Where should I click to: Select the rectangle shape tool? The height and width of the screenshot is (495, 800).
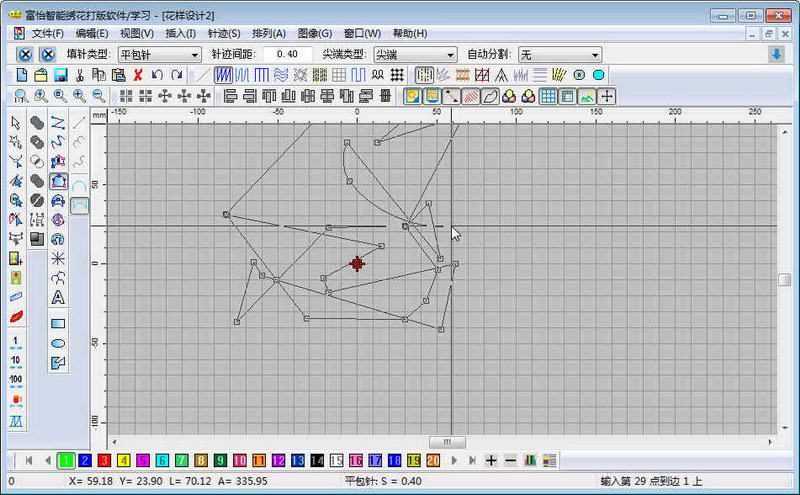58,324
